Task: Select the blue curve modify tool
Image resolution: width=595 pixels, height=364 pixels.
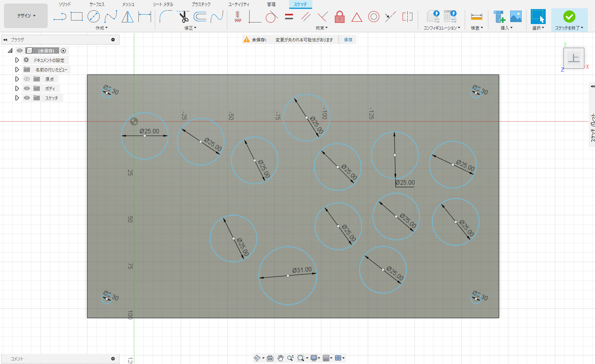Action: tap(217, 17)
